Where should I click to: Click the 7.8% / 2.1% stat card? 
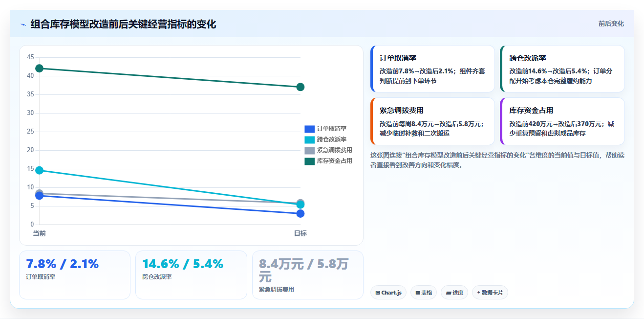(75, 275)
